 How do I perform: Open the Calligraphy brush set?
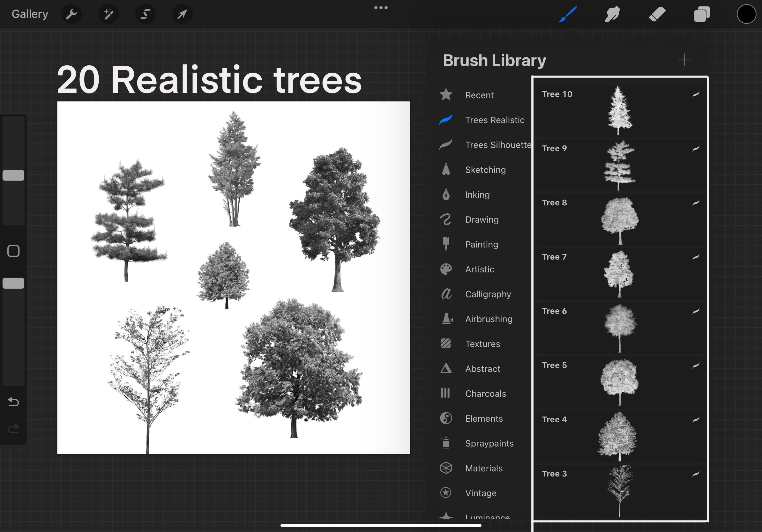click(488, 294)
